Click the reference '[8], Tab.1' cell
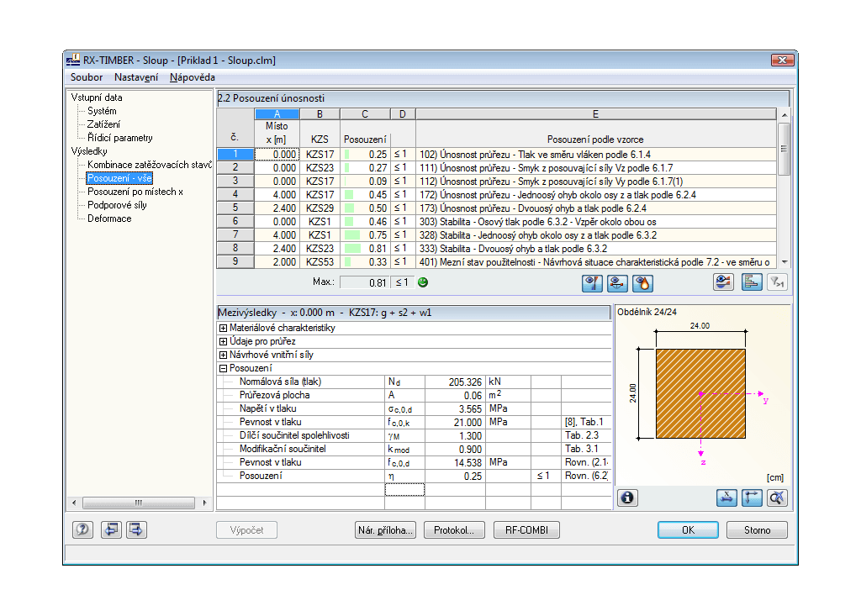The width and height of the screenshot is (861, 616). point(586,422)
